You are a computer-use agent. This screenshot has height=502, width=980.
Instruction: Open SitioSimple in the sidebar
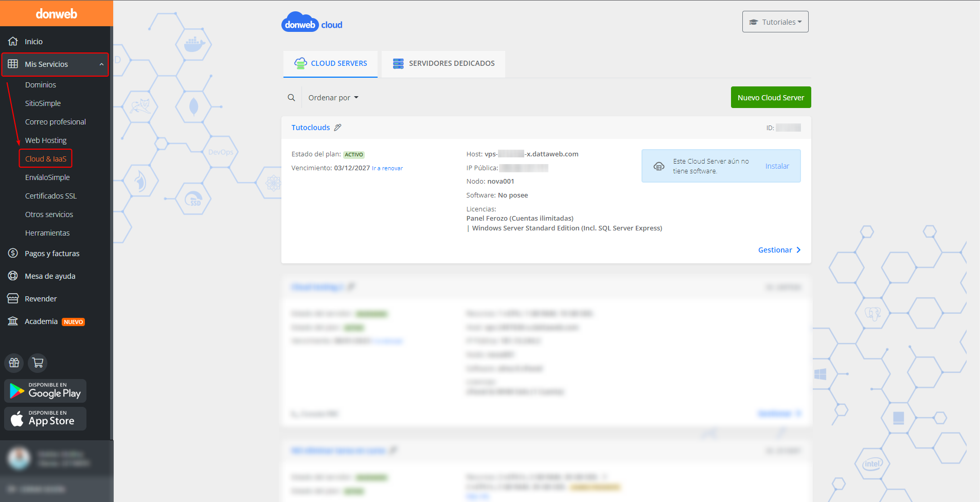tap(43, 103)
